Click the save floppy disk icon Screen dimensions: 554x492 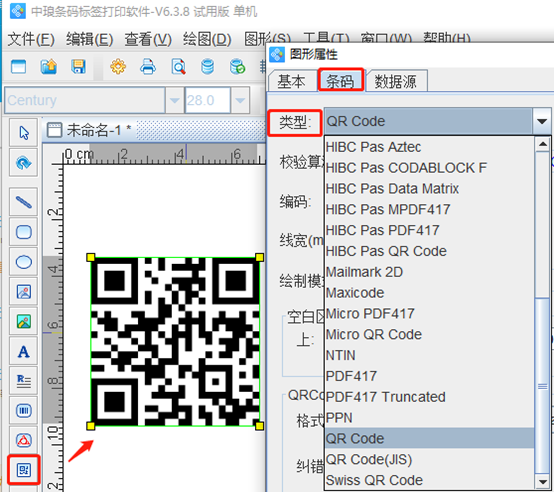pos(78,66)
